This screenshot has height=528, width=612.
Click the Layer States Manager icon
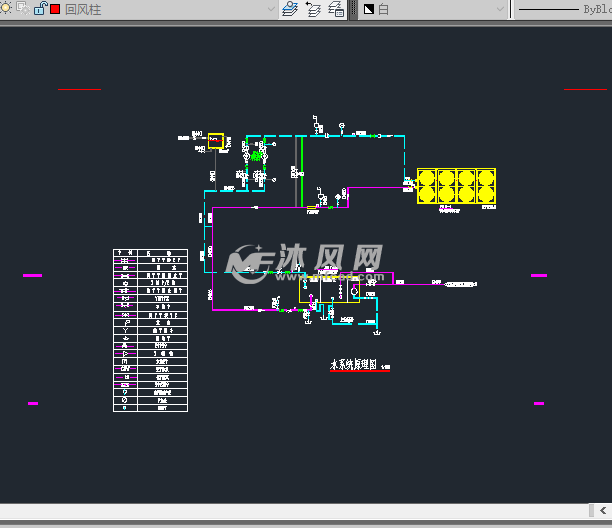pos(335,9)
